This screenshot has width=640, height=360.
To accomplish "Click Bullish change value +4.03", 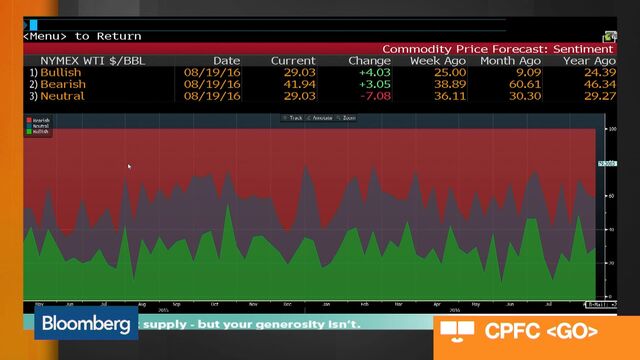I will coord(375,73).
